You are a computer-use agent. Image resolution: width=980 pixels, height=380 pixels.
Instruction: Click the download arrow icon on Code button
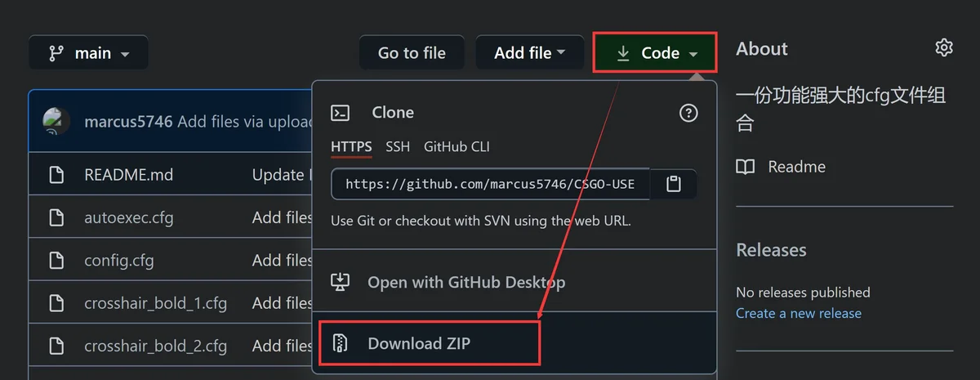pyautogui.click(x=623, y=53)
